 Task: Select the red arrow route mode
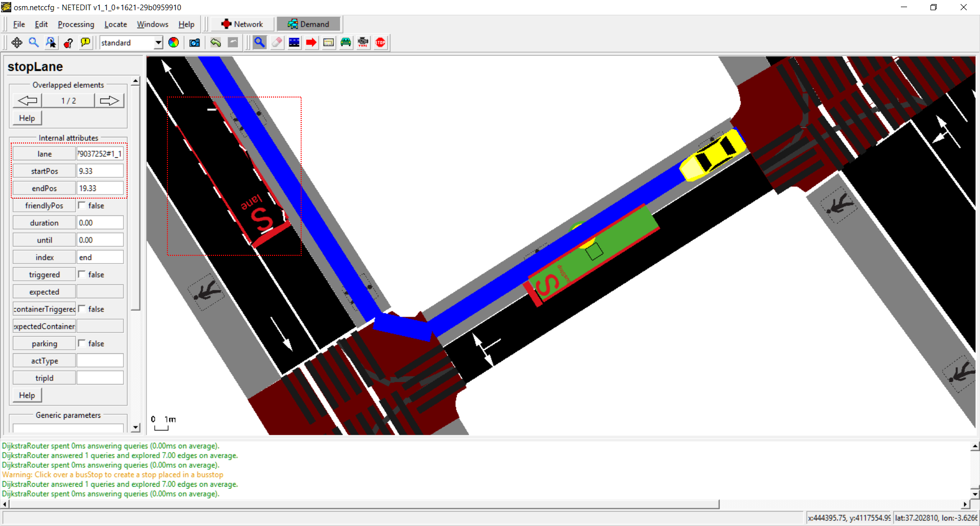311,43
